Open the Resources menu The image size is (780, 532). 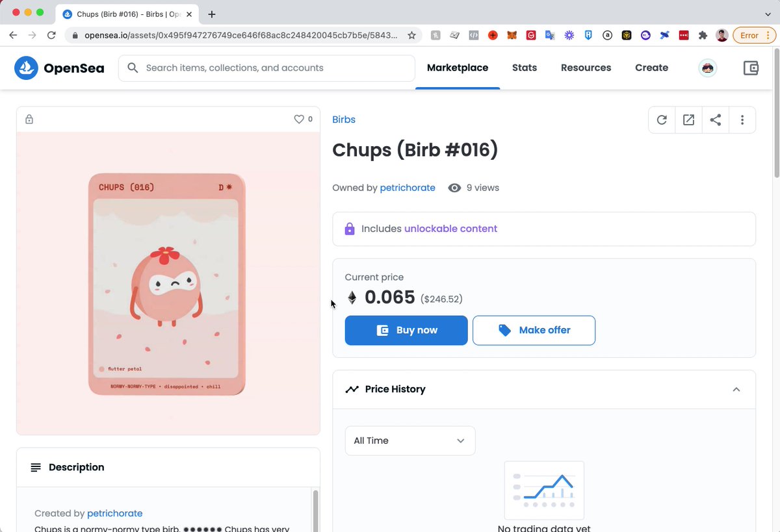586,68
